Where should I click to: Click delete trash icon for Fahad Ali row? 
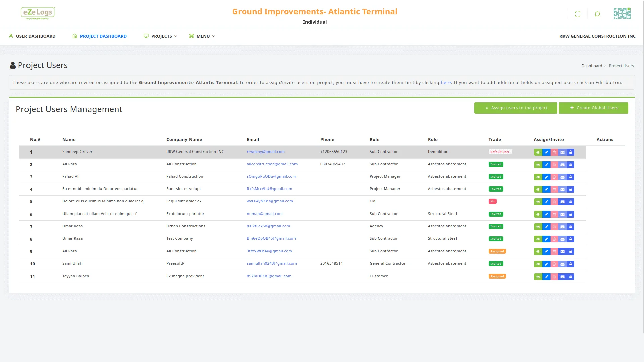click(554, 177)
